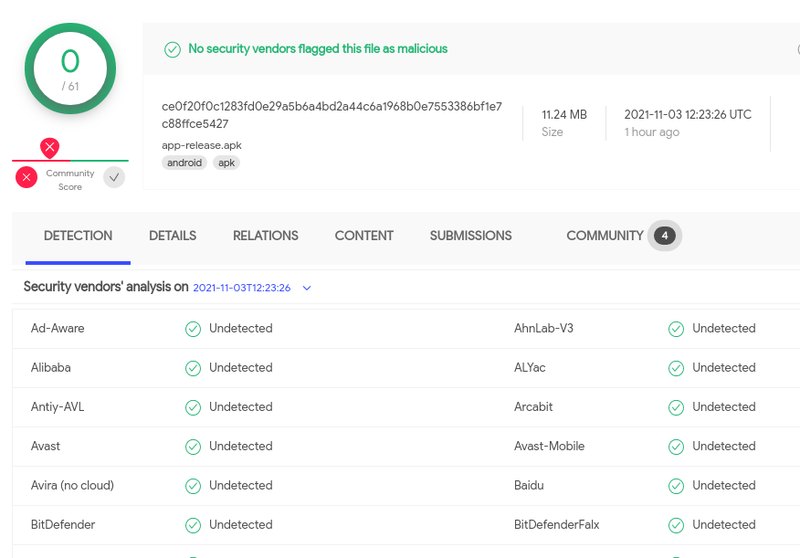
Task: Click the BitDefenderFalx vendor name
Action: (557, 524)
